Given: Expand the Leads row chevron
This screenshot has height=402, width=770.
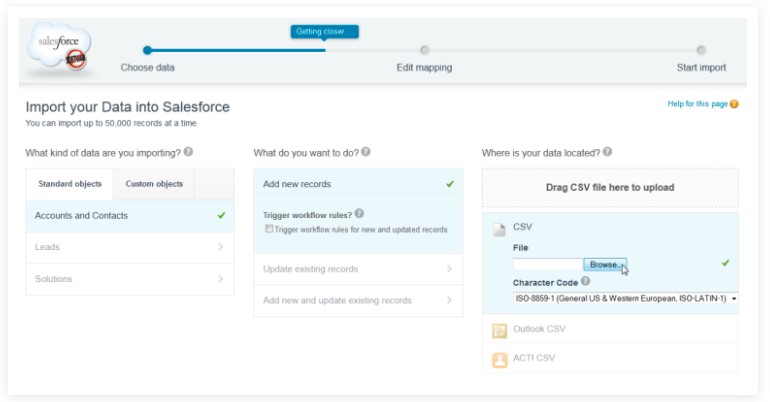Looking at the screenshot, I should tap(220, 247).
